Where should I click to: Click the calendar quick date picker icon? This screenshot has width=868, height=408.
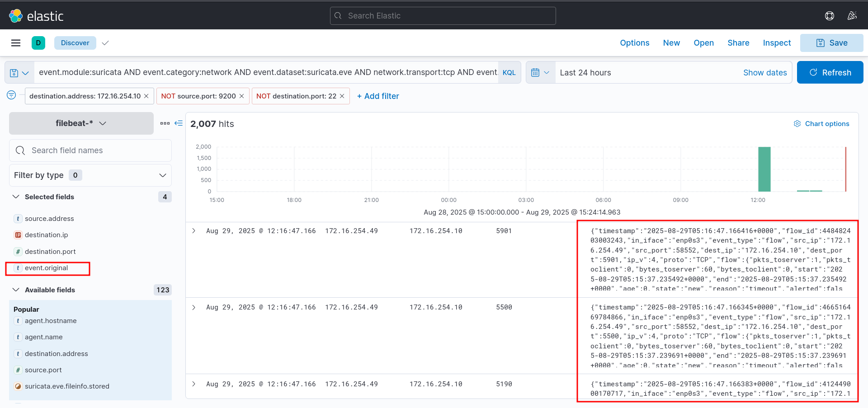pos(540,73)
